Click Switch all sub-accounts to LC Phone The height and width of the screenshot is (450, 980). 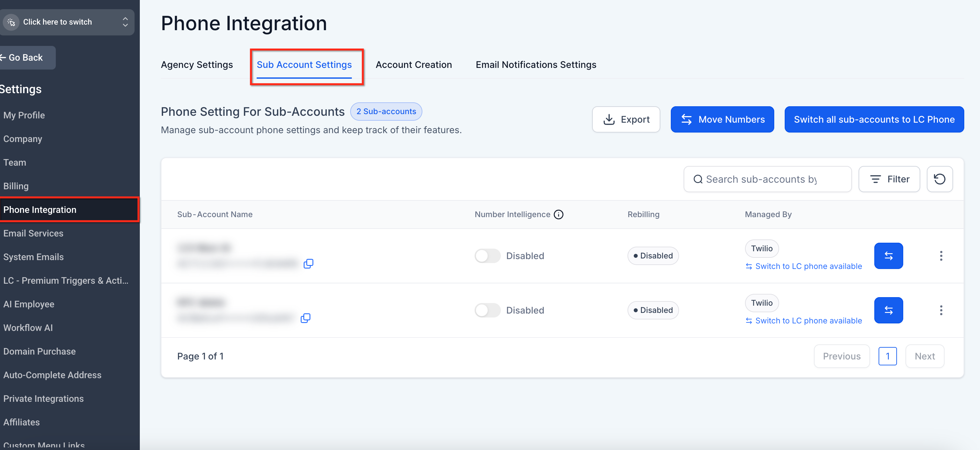874,119
